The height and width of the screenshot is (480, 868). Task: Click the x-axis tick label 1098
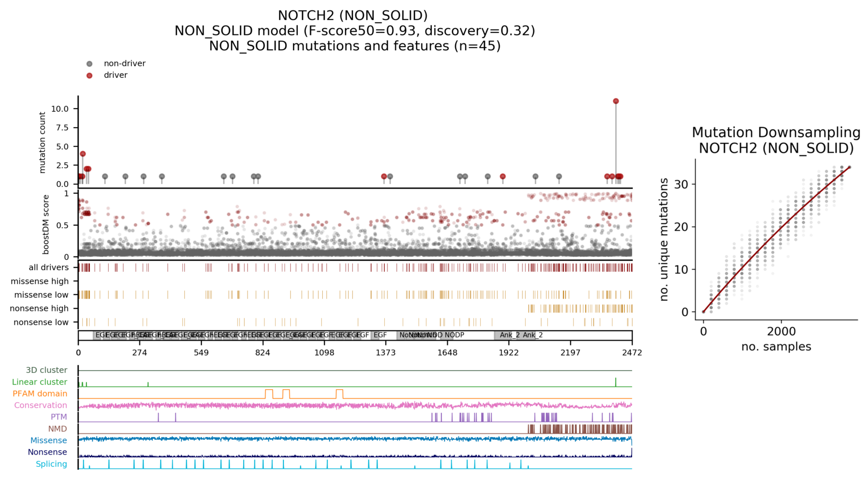click(x=324, y=353)
